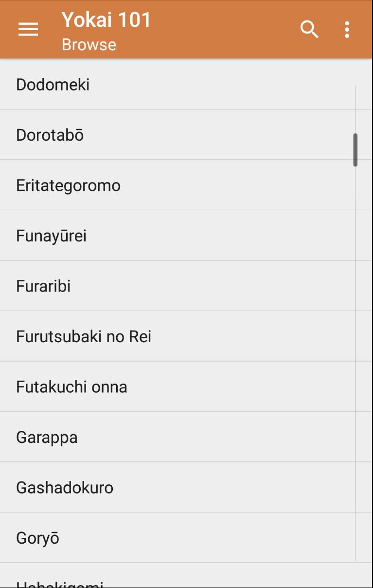The width and height of the screenshot is (373, 588).
Task: Choose Funayūrei in the browse list
Action: coord(51,236)
